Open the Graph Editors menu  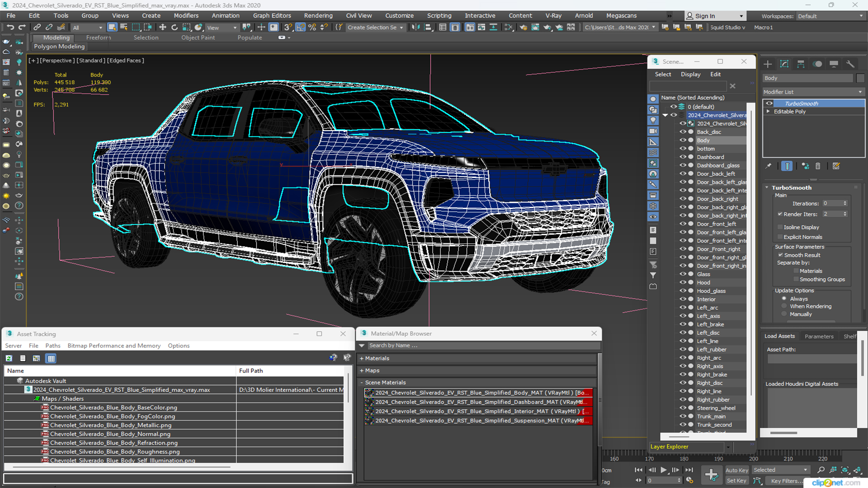click(x=272, y=16)
